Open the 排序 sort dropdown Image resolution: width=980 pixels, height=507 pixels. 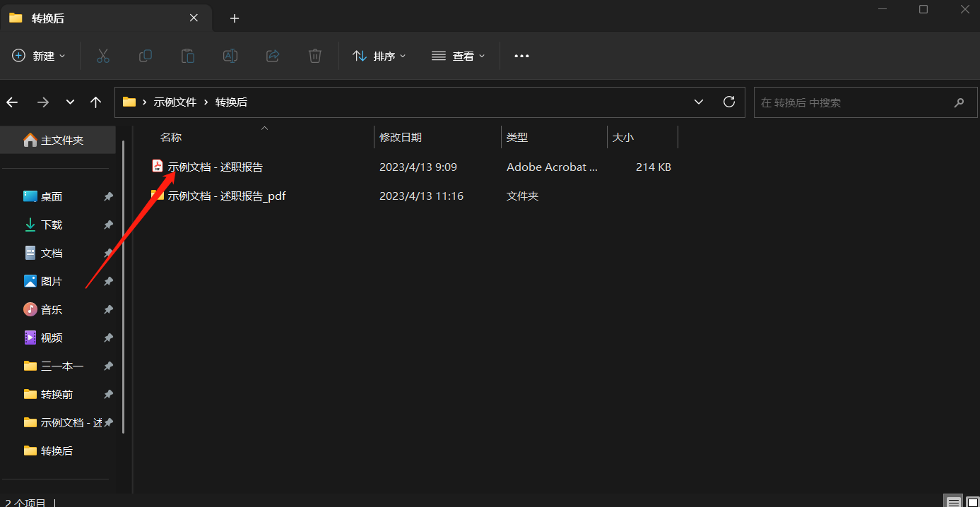[379, 56]
